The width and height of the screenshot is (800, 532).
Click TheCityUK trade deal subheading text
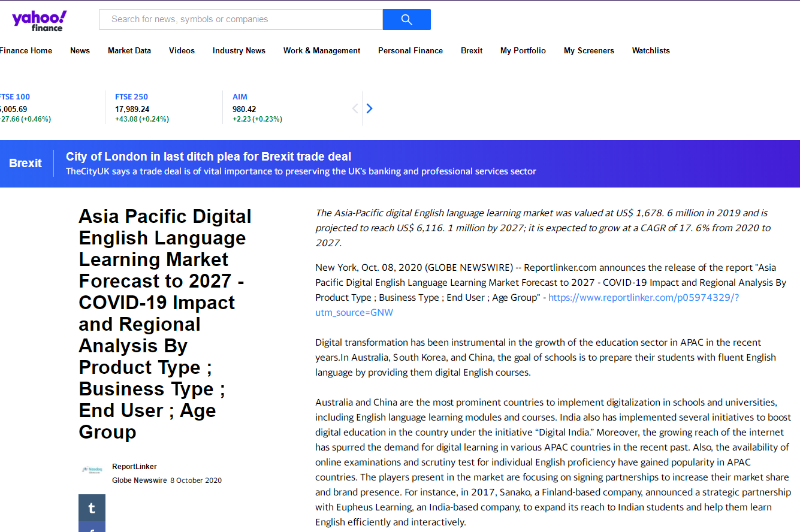click(301, 171)
